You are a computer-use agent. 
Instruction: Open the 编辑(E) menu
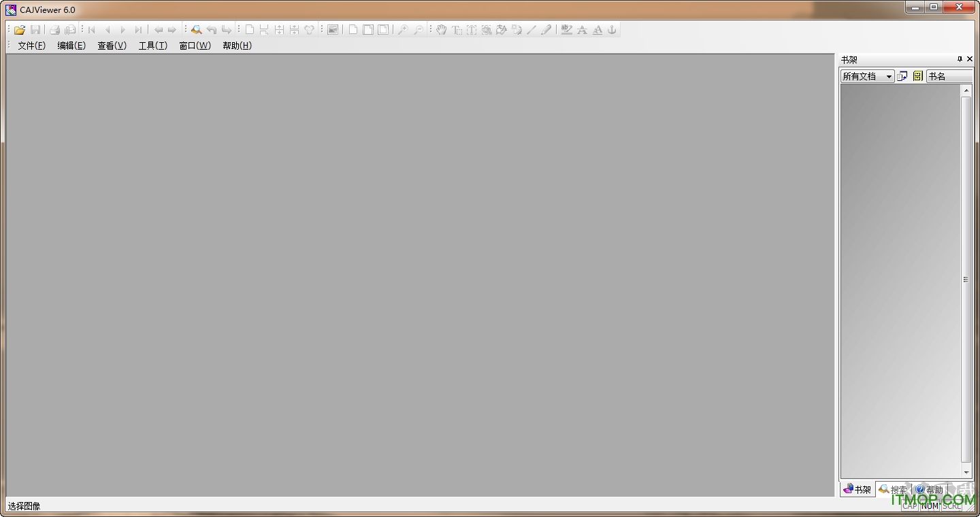coord(71,46)
